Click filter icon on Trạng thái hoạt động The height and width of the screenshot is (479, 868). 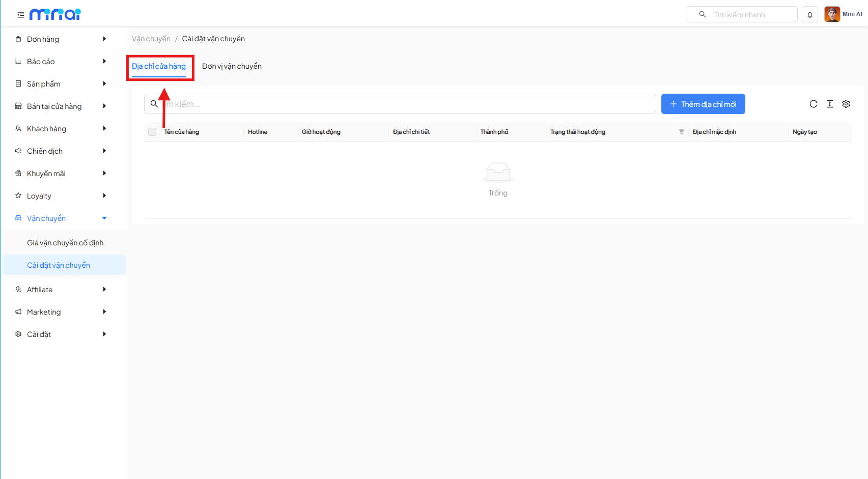pyautogui.click(x=681, y=132)
